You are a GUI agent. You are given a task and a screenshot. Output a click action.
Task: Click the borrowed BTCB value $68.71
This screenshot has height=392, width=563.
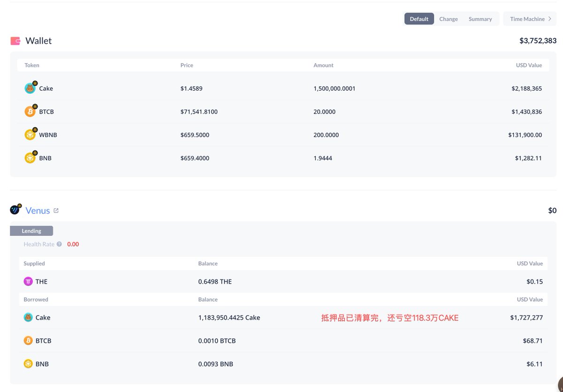pyautogui.click(x=533, y=340)
